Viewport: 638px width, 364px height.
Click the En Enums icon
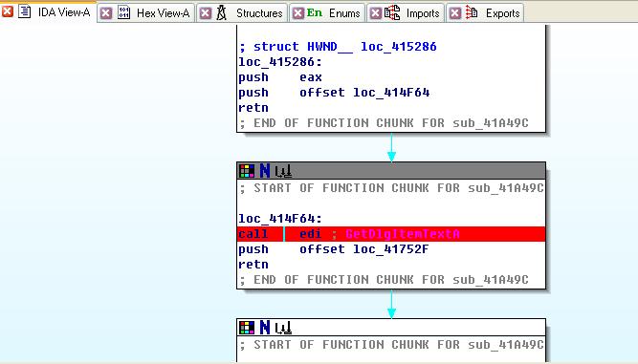click(315, 13)
